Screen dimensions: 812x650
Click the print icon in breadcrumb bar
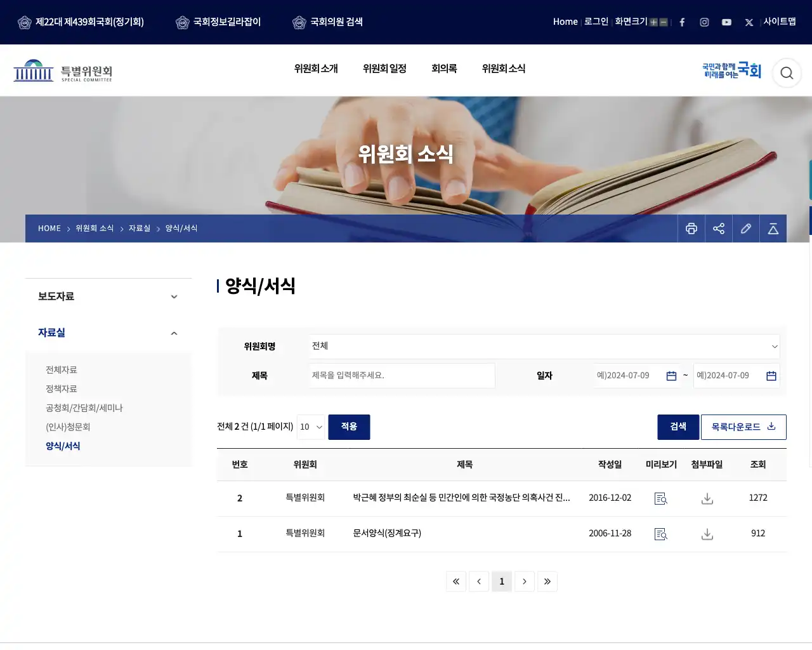click(691, 229)
